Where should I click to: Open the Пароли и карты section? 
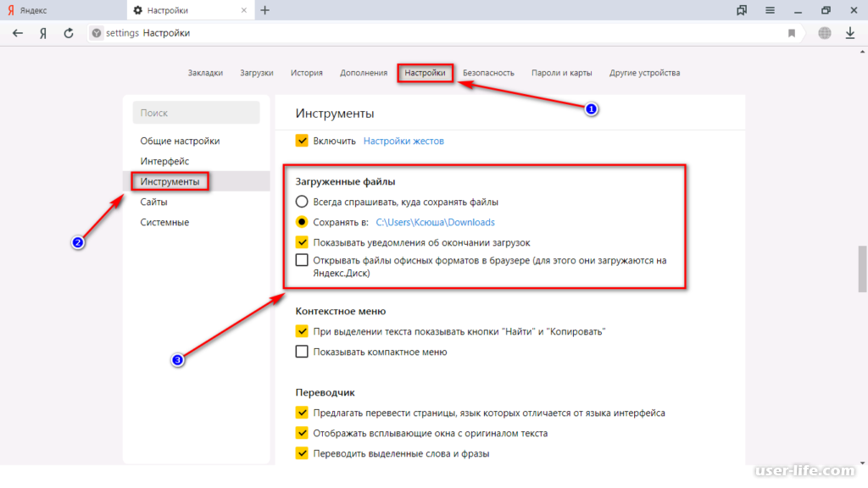click(x=562, y=73)
